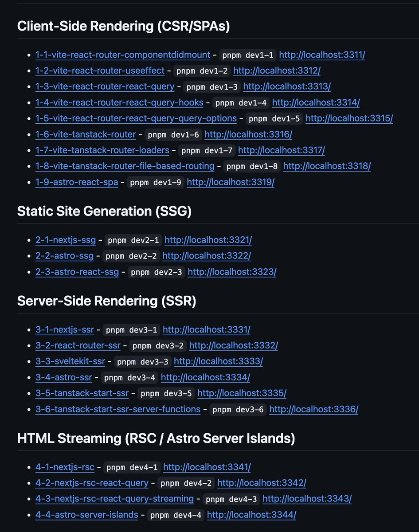Screen dimensions: 419x532
Task: Go to http://localhost:3335/ link
Action: click(x=242, y=394)
